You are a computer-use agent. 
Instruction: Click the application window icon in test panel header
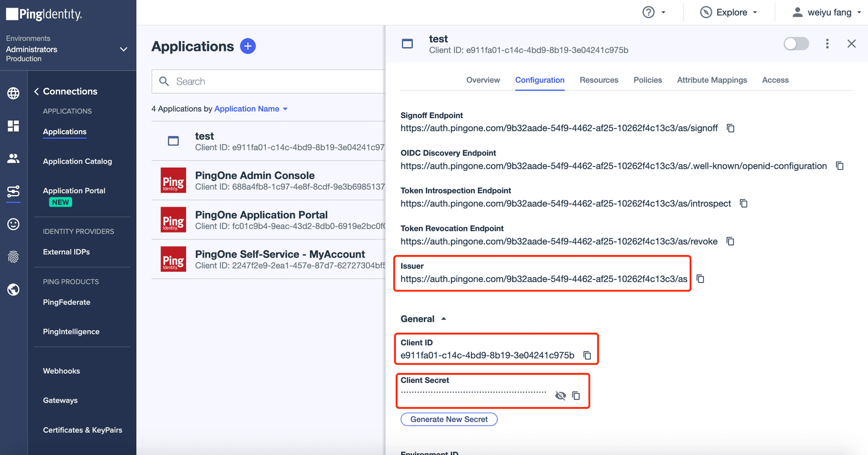(407, 44)
